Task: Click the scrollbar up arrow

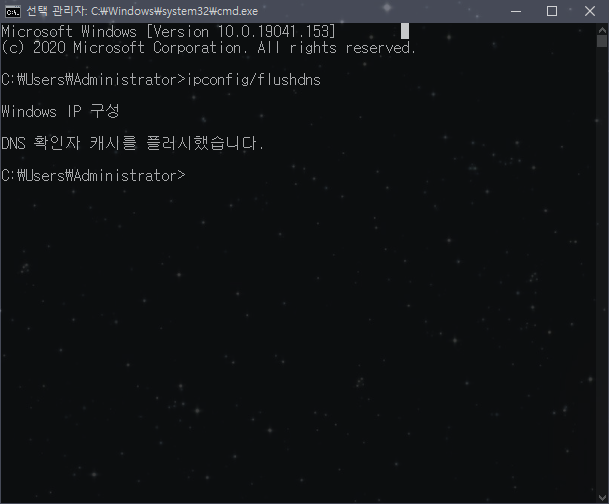Action: tap(602, 30)
